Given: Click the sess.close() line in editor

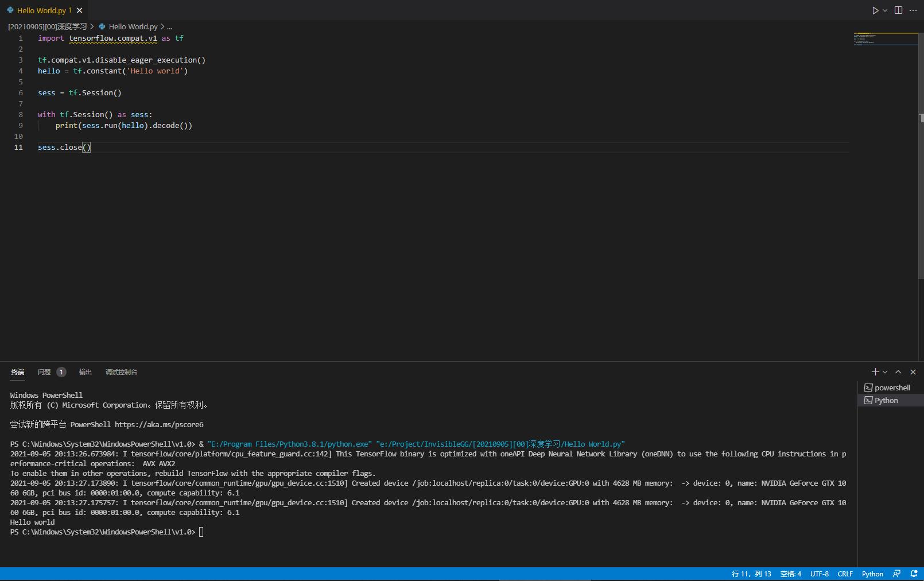Looking at the screenshot, I should click(64, 148).
